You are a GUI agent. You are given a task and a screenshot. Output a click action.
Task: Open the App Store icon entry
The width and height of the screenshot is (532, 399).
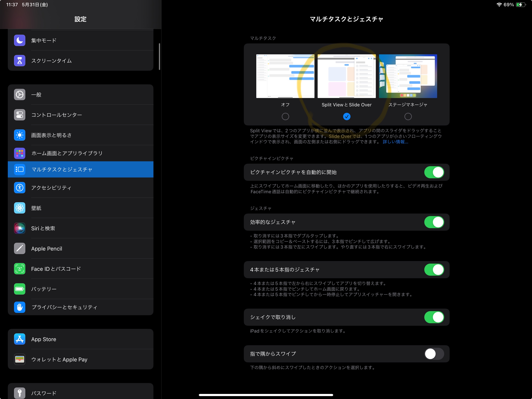pos(19,339)
